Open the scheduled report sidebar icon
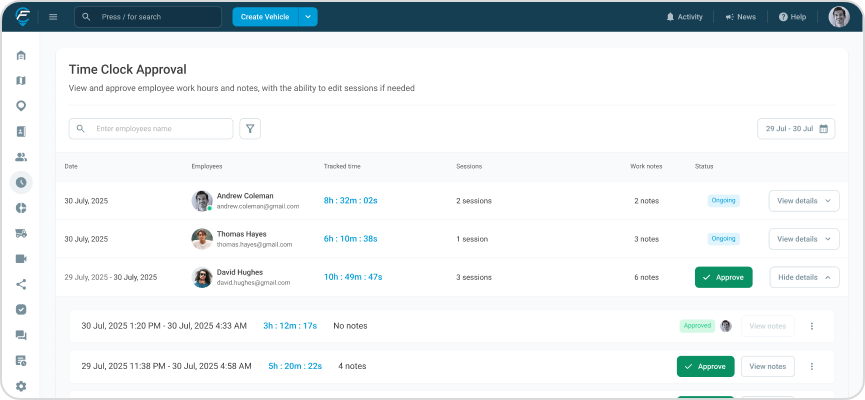The width and height of the screenshot is (865, 400). (21, 361)
